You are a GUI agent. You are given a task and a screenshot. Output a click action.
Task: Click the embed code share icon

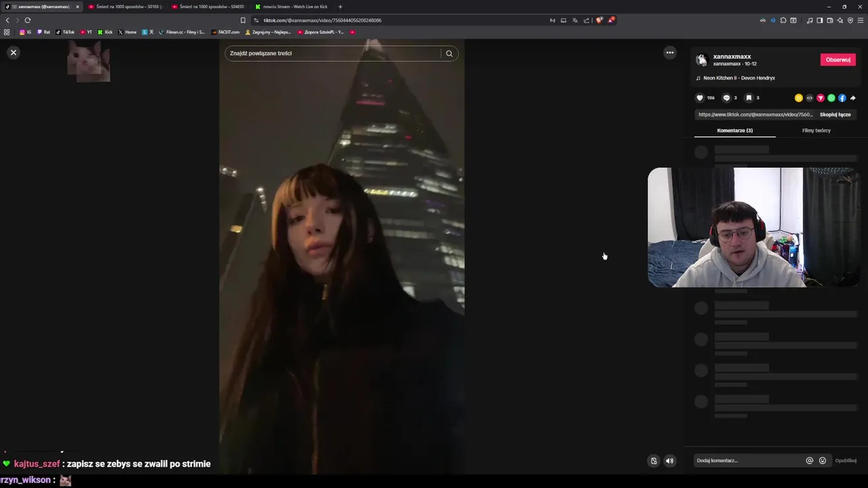click(810, 98)
